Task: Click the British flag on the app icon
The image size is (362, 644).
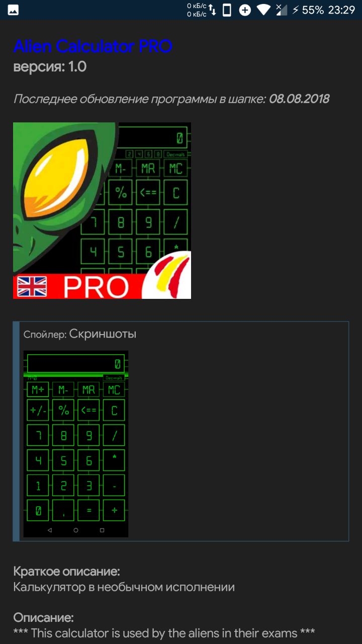Action: pos(32,287)
